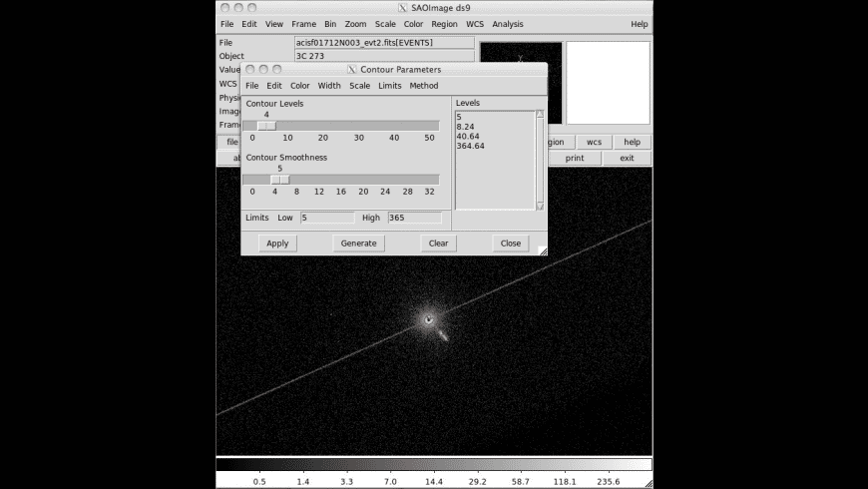Click the Object field showing 3C 273
This screenshot has width=868, height=489.
point(384,56)
